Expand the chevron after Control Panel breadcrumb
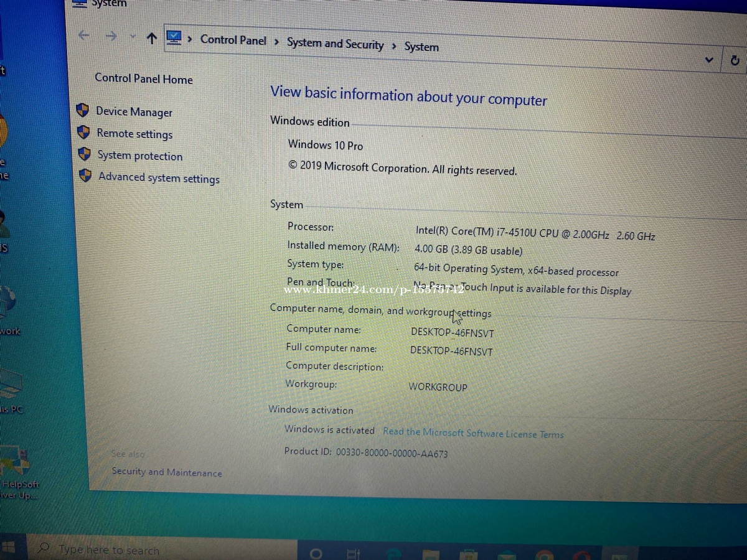Screen dimensions: 747x560 point(276,42)
